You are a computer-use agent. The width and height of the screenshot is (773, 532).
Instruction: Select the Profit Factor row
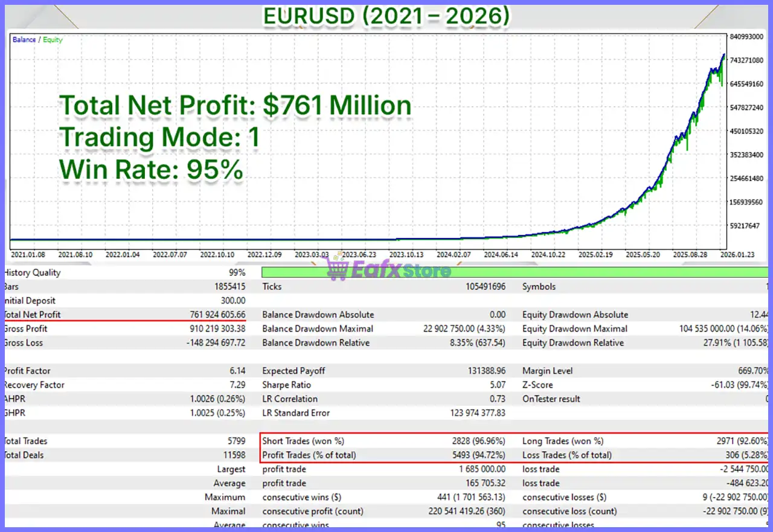coord(125,371)
